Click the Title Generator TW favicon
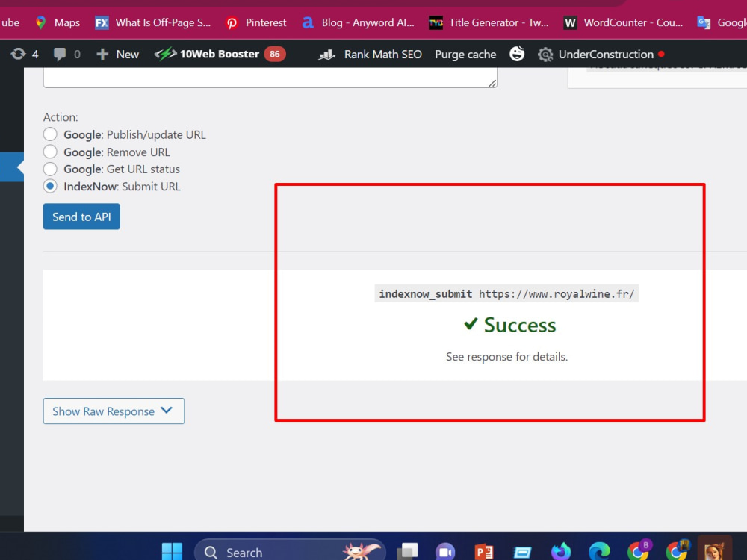Screen dimensions: 747x560 tap(436, 22)
